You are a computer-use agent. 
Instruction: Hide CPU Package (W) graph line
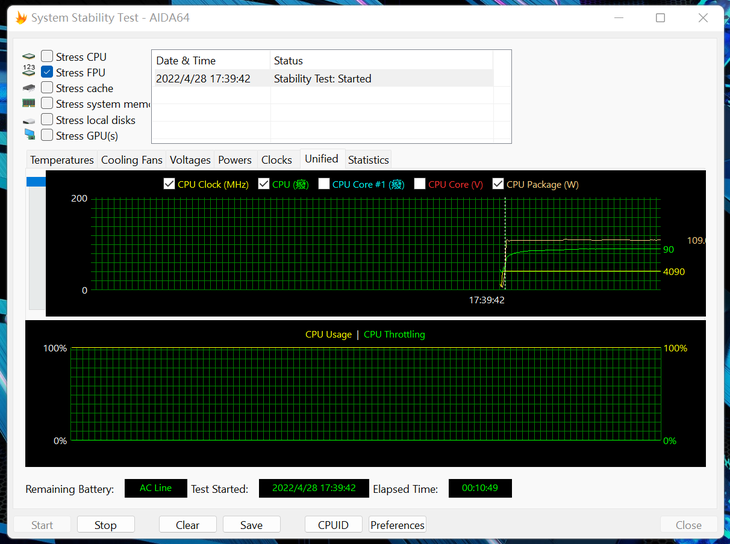point(498,184)
